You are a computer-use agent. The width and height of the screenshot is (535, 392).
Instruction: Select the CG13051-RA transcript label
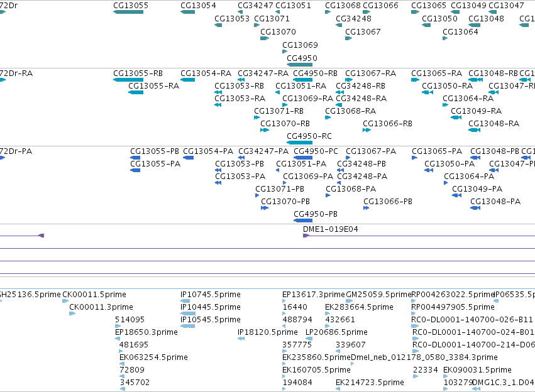click(x=301, y=86)
